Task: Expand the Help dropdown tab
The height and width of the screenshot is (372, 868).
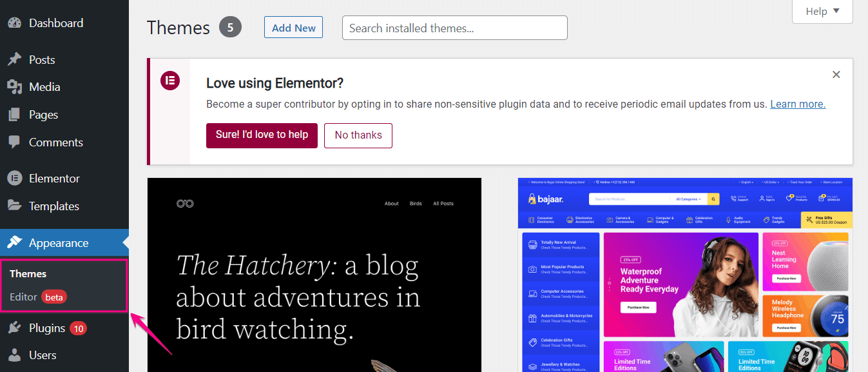Action: pyautogui.click(x=822, y=12)
